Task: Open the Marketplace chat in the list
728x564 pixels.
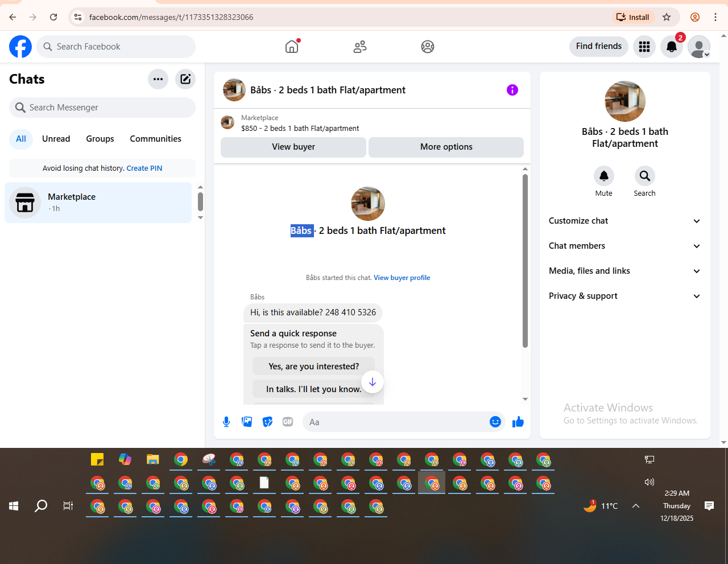Action: (x=98, y=203)
